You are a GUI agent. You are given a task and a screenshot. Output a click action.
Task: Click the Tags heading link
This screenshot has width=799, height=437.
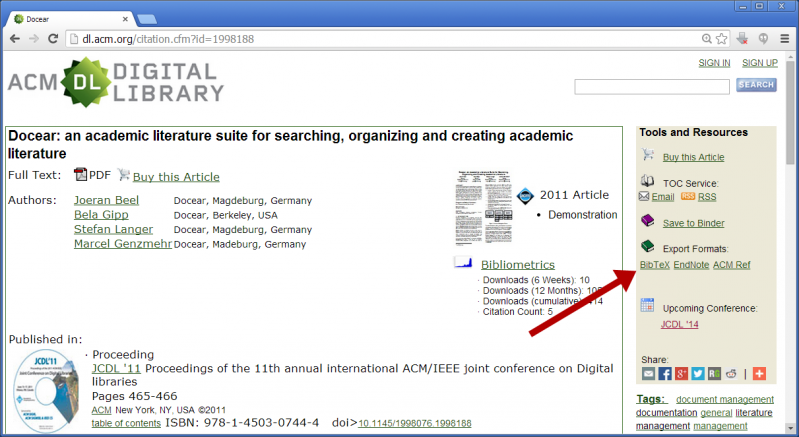click(651, 399)
